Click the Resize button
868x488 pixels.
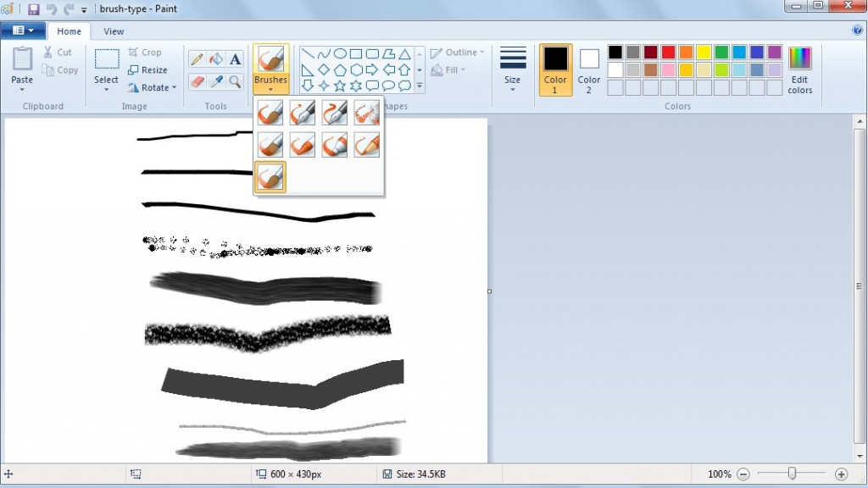149,69
